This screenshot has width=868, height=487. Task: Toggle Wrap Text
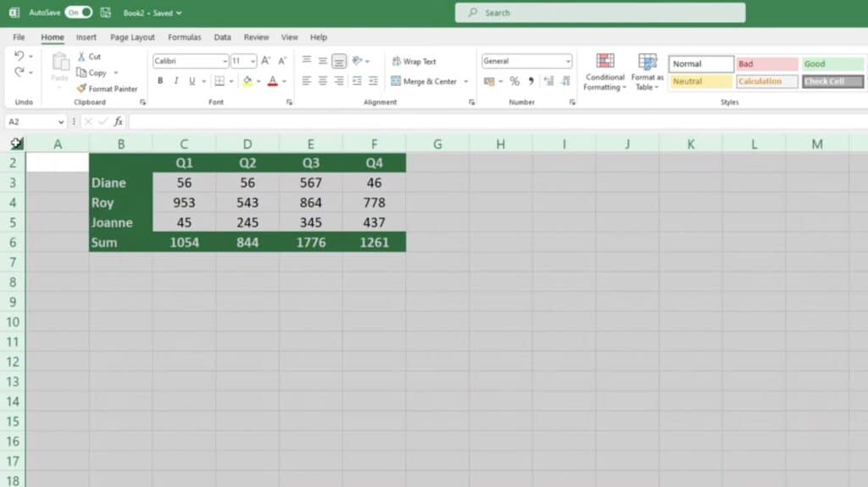414,61
